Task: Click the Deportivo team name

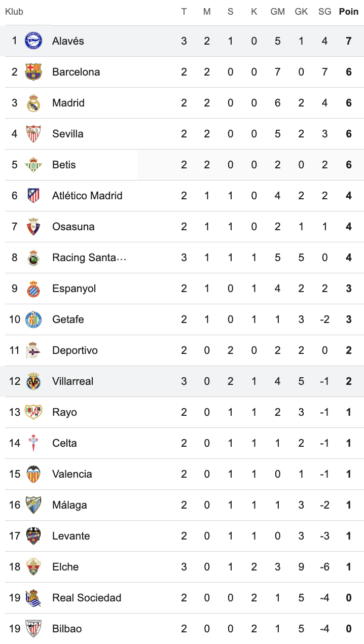Action: tap(75, 350)
